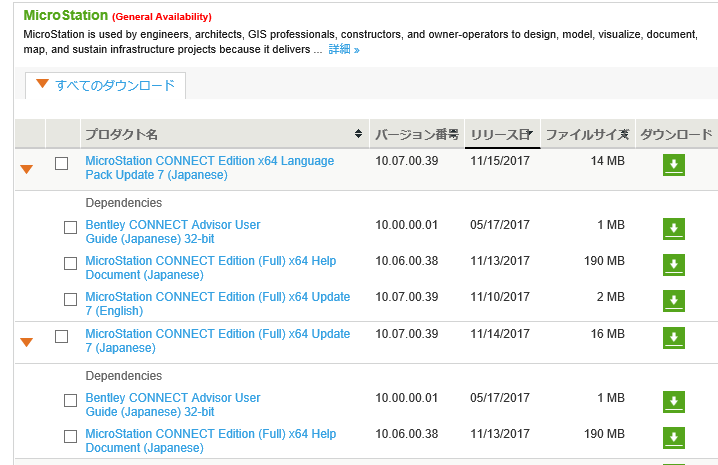Tick checkbox for Update 7 (English) row
This screenshot has width=718, height=465.
click(71, 299)
